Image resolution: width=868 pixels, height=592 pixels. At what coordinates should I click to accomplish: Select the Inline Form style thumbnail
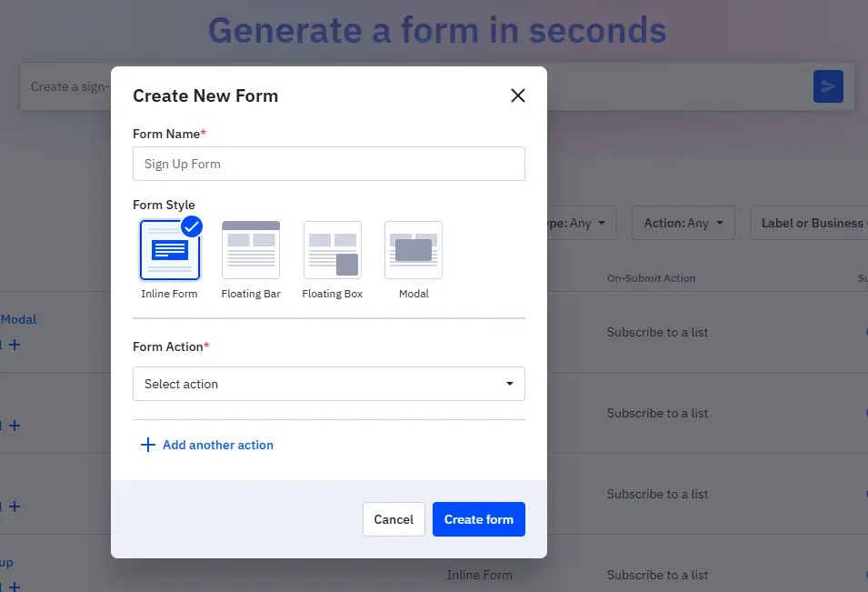click(170, 248)
